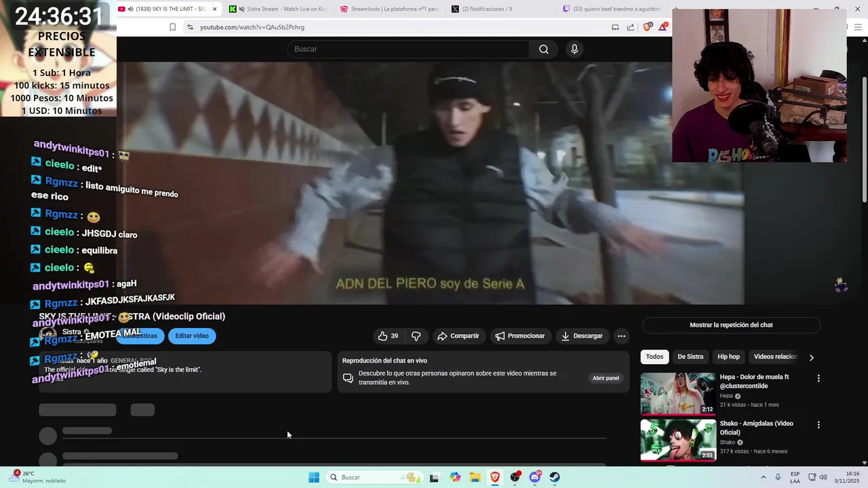Open options for Shako - Amígdalas video
Viewport: 868px width, 488px height.
(818, 425)
